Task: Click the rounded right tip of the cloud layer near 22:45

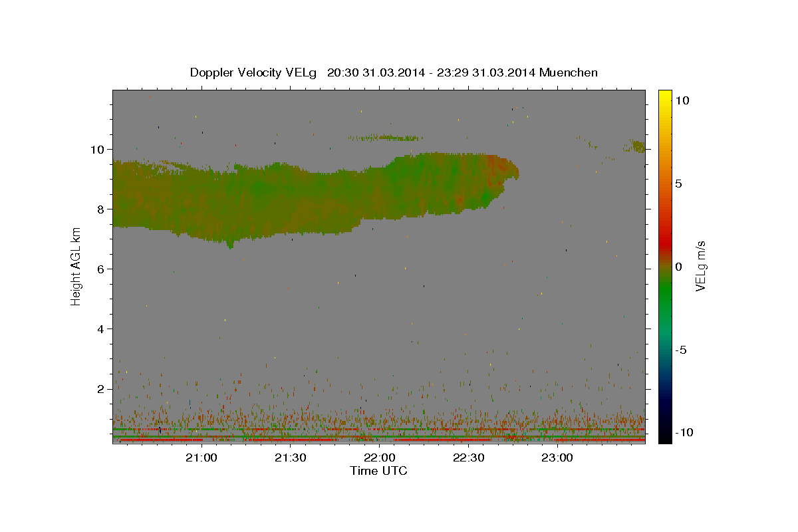Action: coord(511,171)
